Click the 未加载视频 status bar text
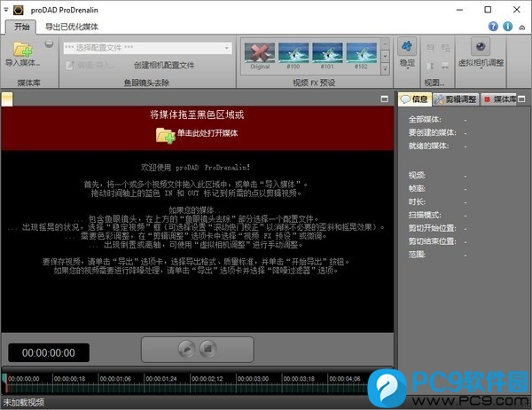This screenshot has height=410, width=532. tap(24, 403)
